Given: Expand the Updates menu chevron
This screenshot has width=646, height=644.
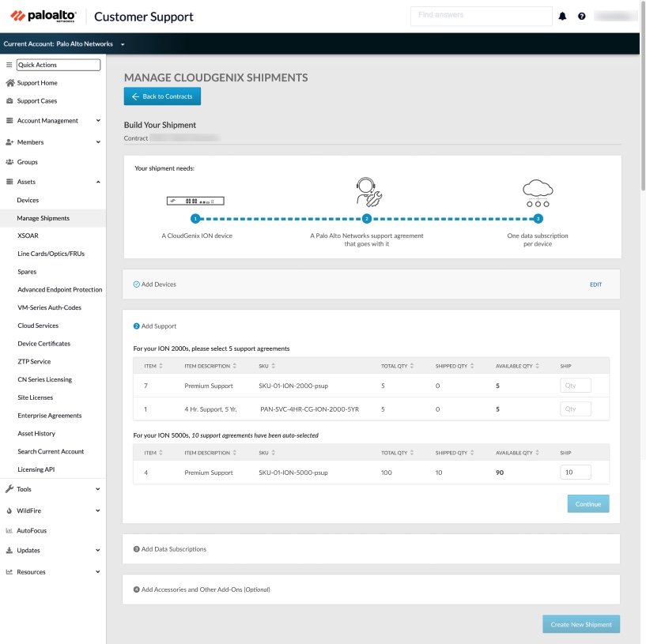Looking at the screenshot, I should pos(97,550).
